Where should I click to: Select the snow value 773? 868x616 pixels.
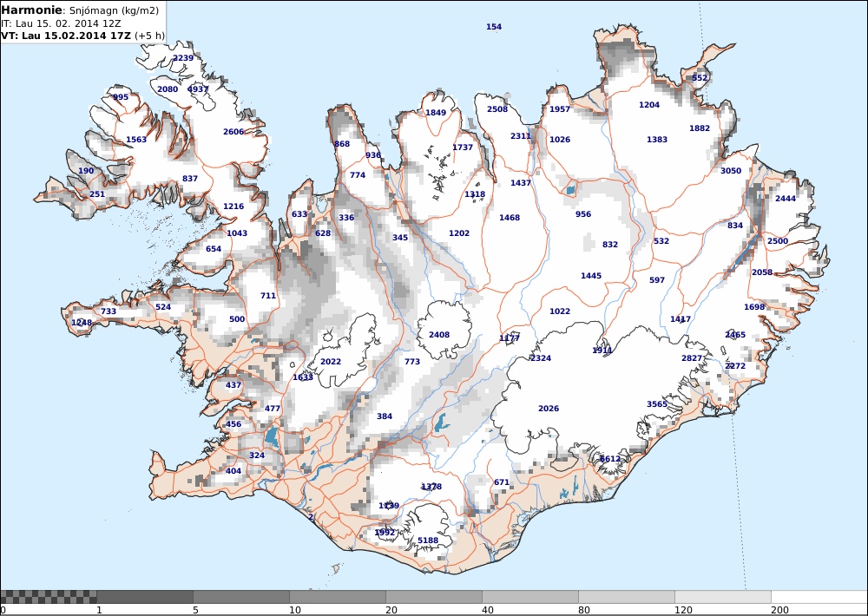412,362
